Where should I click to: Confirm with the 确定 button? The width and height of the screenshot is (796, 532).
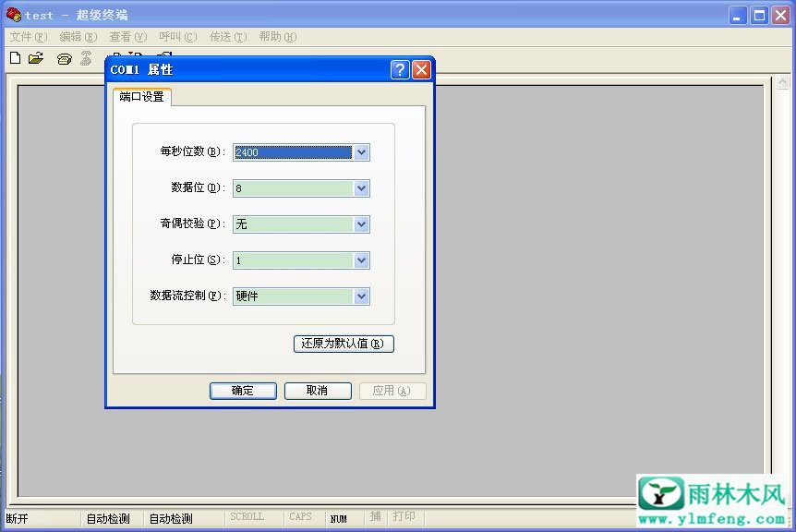[x=243, y=391]
